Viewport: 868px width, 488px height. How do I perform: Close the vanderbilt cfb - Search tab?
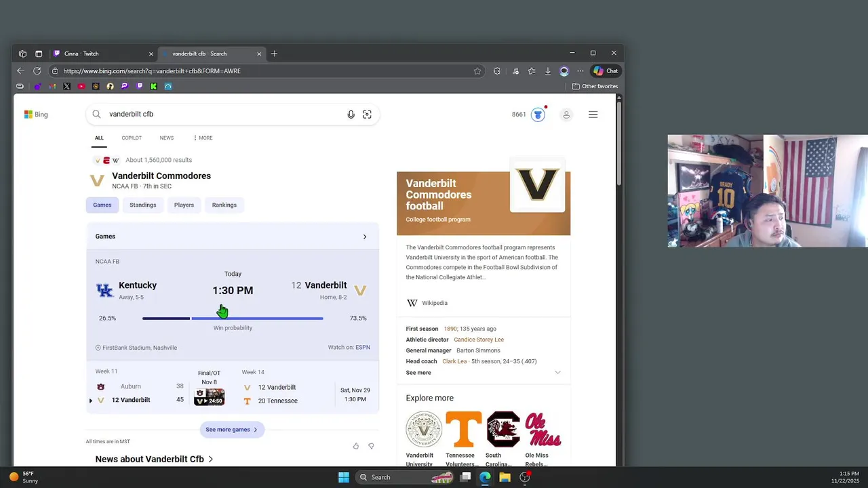[x=259, y=54]
